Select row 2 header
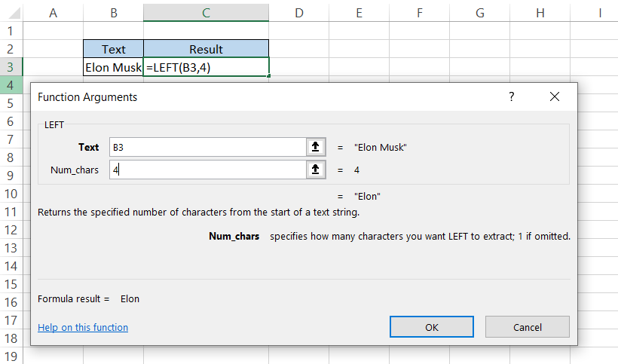Screen dimensions: 618x364 (11, 49)
